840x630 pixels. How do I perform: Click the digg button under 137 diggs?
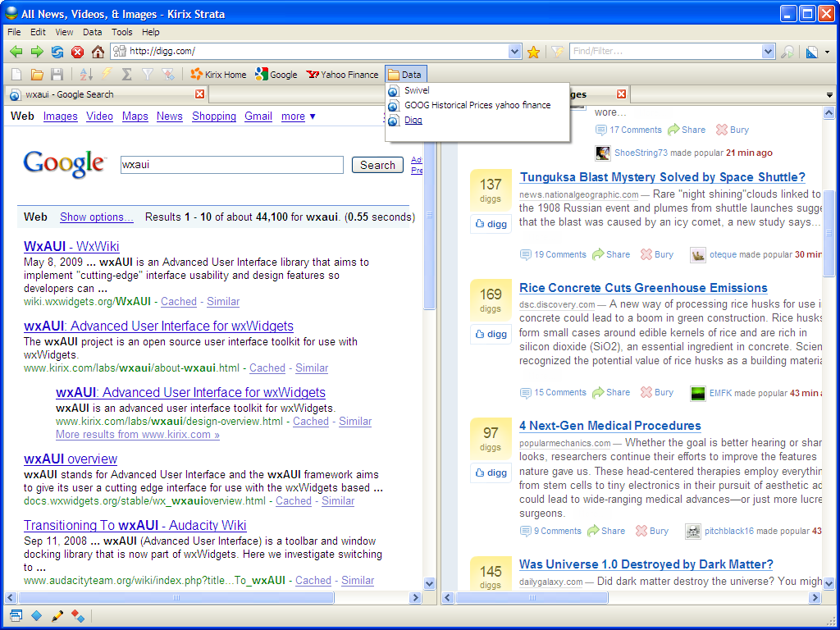pos(491,224)
